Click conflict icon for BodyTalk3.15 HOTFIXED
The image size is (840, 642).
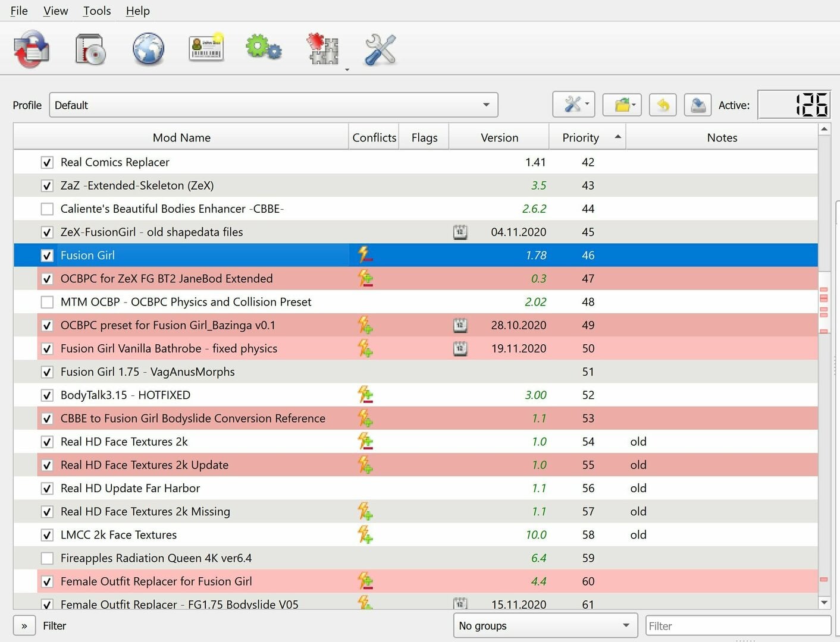[365, 395]
